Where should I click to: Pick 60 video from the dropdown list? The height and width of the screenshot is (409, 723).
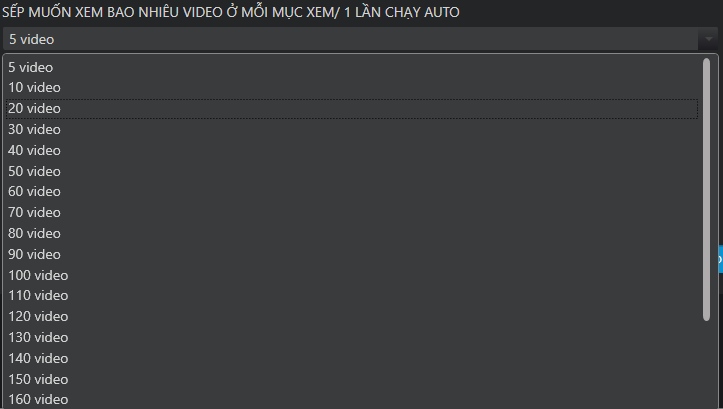[x=352, y=192]
